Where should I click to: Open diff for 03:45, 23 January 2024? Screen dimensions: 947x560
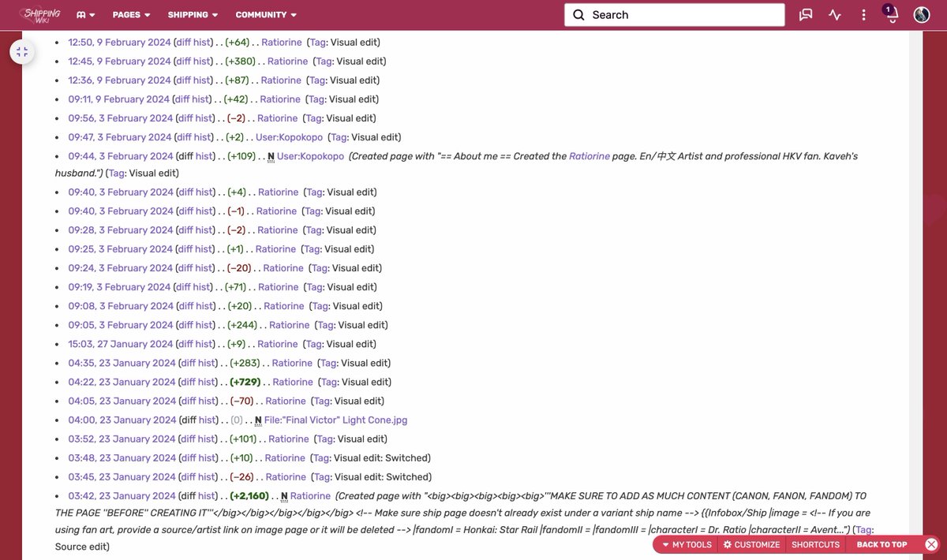[187, 477]
